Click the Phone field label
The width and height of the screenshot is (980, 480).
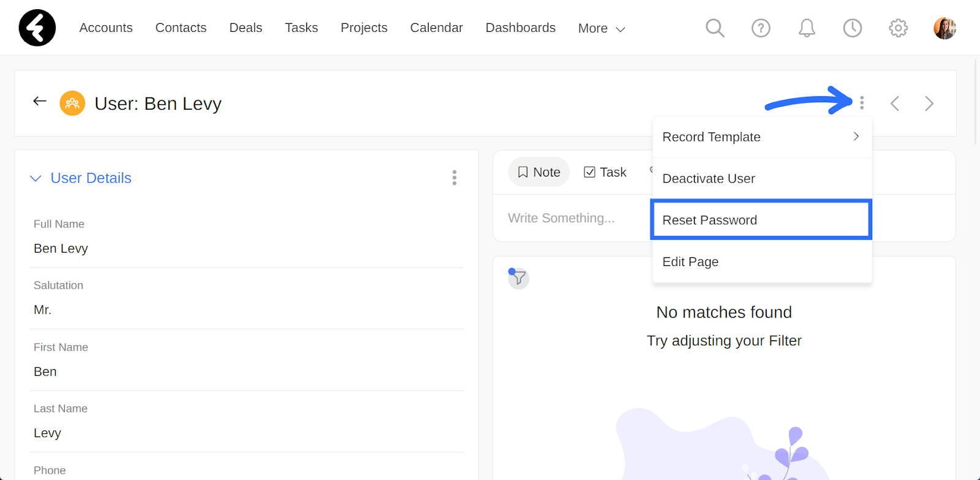click(50, 470)
